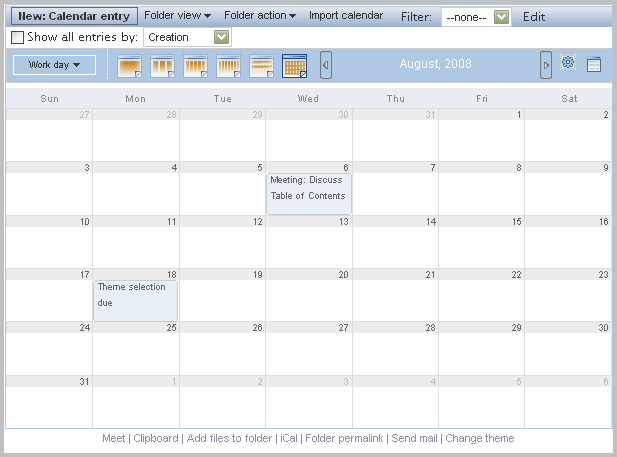Select day 31 in the last row

click(84, 381)
